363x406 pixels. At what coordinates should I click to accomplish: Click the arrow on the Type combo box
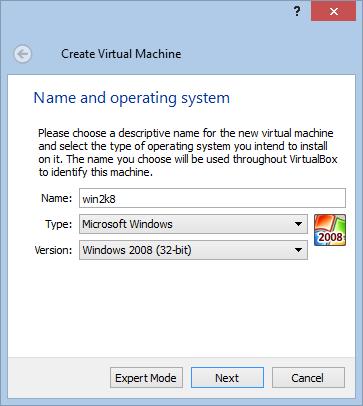[x=298, y=224]
